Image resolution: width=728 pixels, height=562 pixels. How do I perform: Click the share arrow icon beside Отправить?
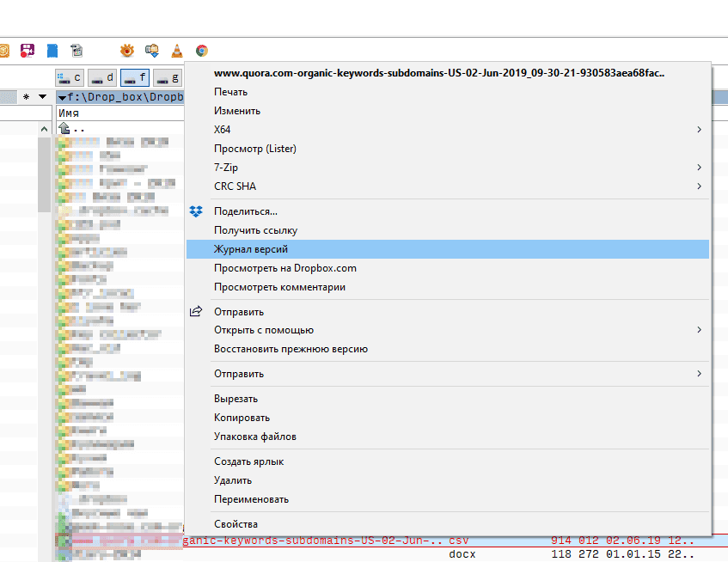click(197, 311)
